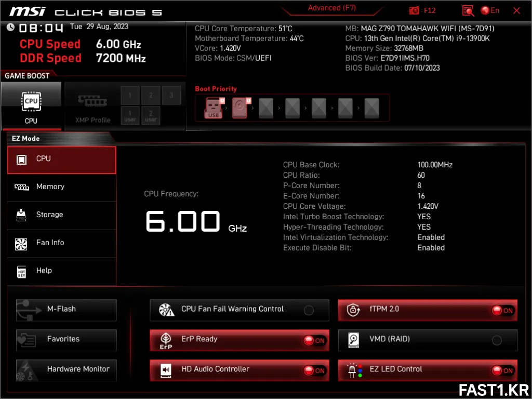Open the Storage tab in sidebar

coord(61,216)
